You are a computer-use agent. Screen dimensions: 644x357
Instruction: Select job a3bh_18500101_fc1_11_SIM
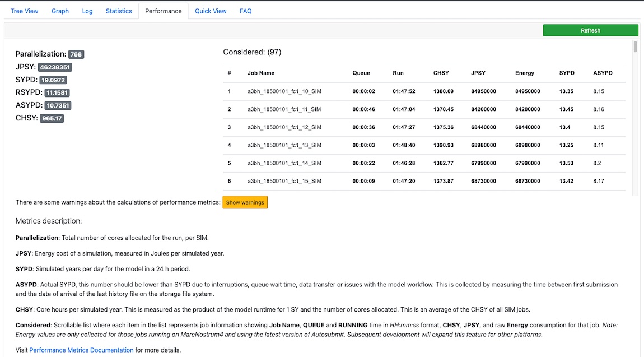coord(284,109)
